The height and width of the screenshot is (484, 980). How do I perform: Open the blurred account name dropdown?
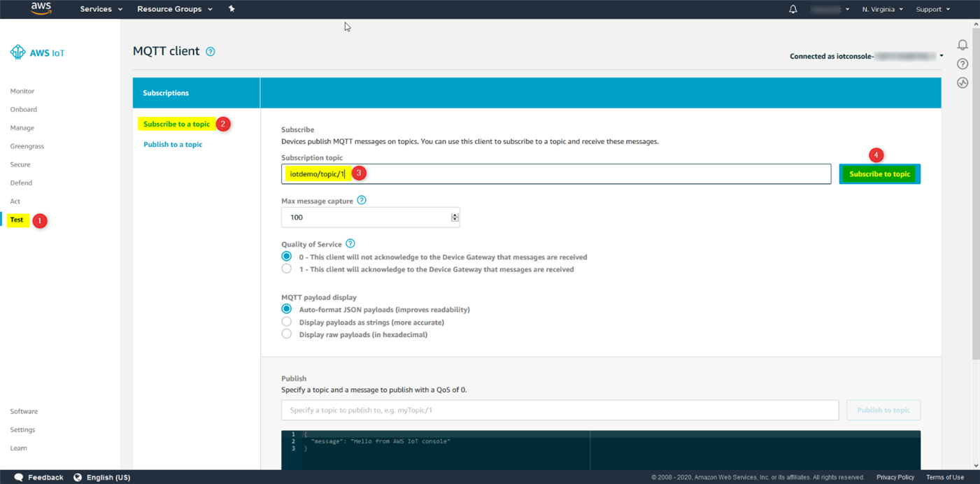pyautogui.click(x=830, y=9)
